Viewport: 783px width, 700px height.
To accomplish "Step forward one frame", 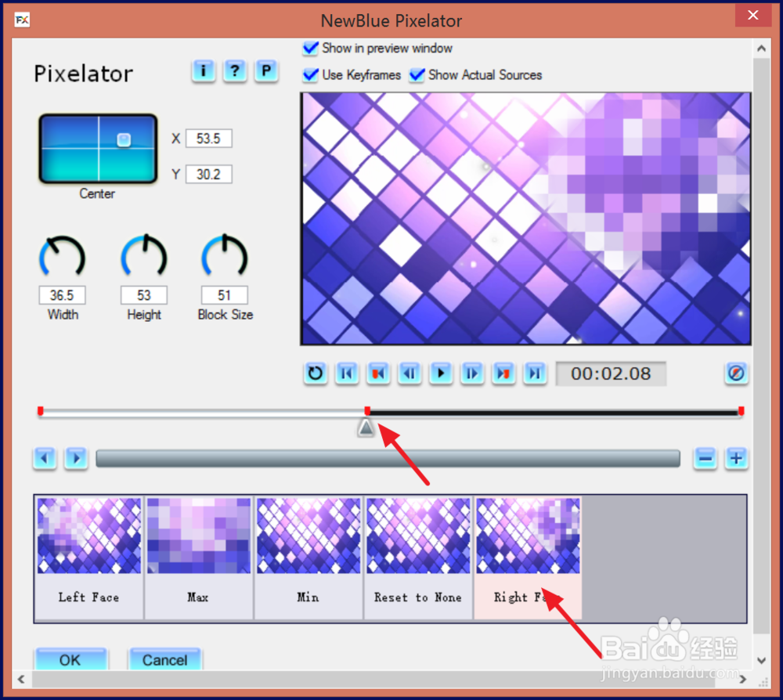I will pos(472,373).
